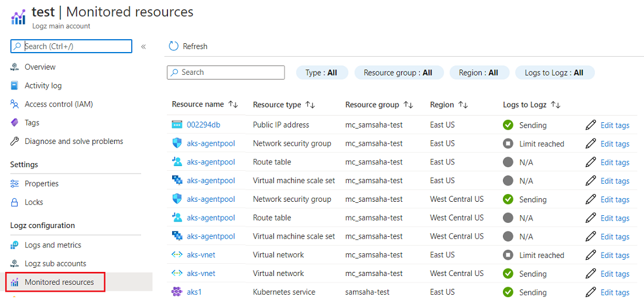Click the Access control (IAM) people icon
Image resolution: width=644 pixels, height=307 pixels.
(x=15, y=104)
